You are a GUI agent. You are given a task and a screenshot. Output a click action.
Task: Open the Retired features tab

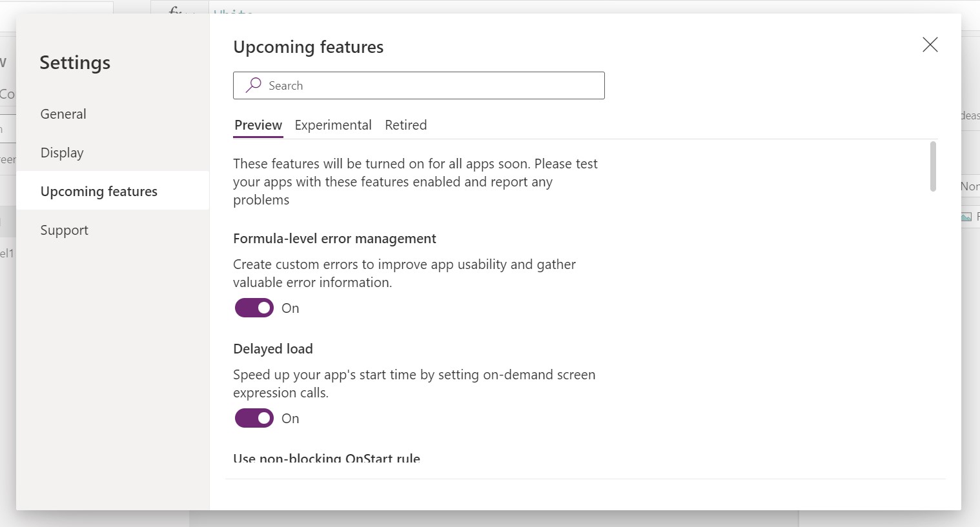tap(405, 125)
